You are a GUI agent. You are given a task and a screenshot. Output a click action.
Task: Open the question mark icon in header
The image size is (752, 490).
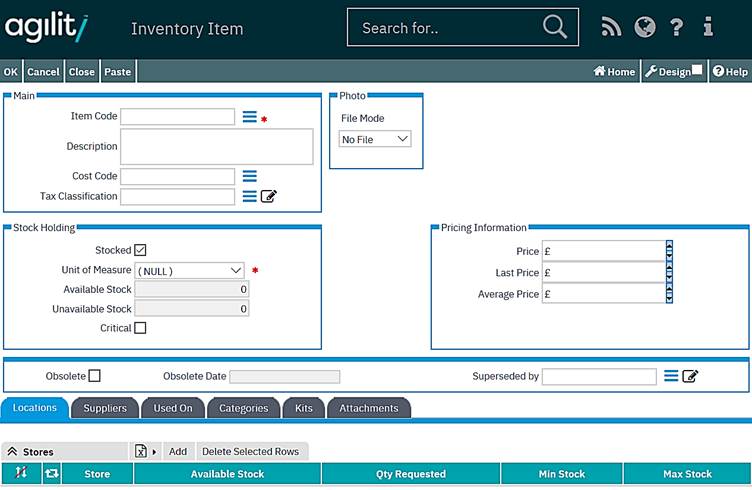click(x=677, y=28)
